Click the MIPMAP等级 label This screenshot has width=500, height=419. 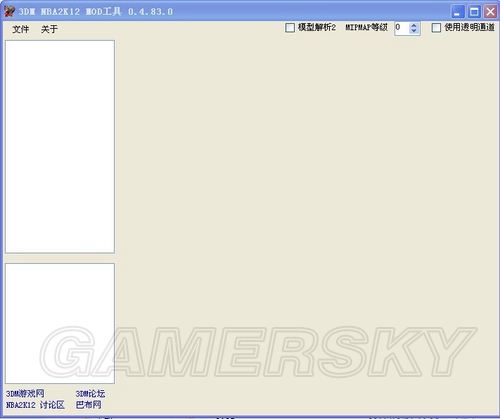(x=366, y=27)
